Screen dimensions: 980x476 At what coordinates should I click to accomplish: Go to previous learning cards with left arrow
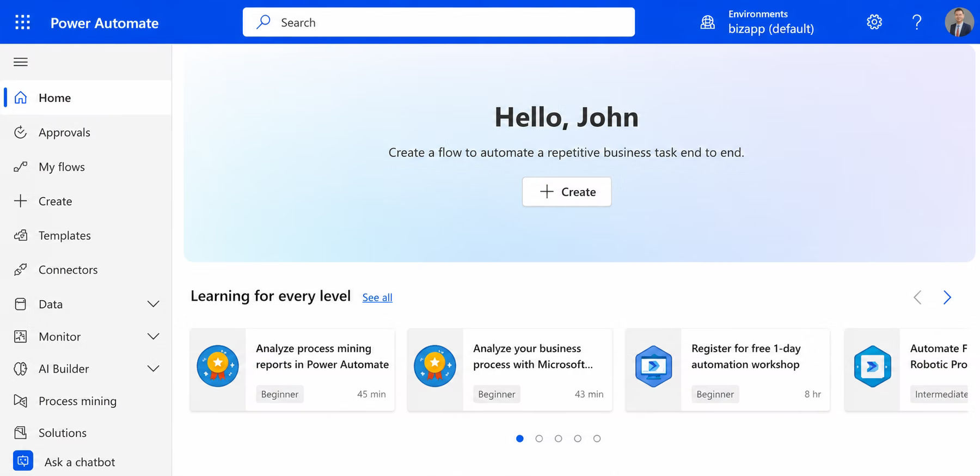917,297
